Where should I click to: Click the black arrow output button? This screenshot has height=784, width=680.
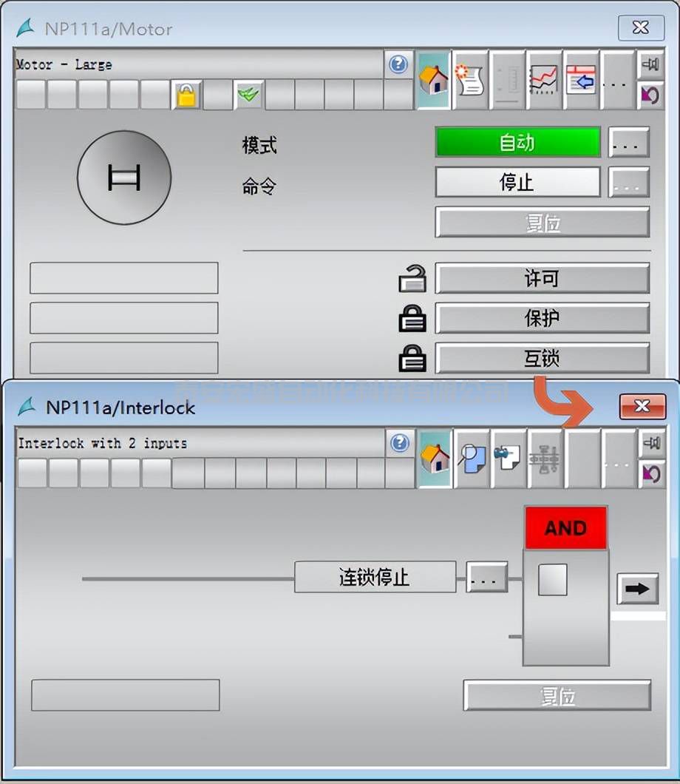pyautogui.click(x=637, y=589)
